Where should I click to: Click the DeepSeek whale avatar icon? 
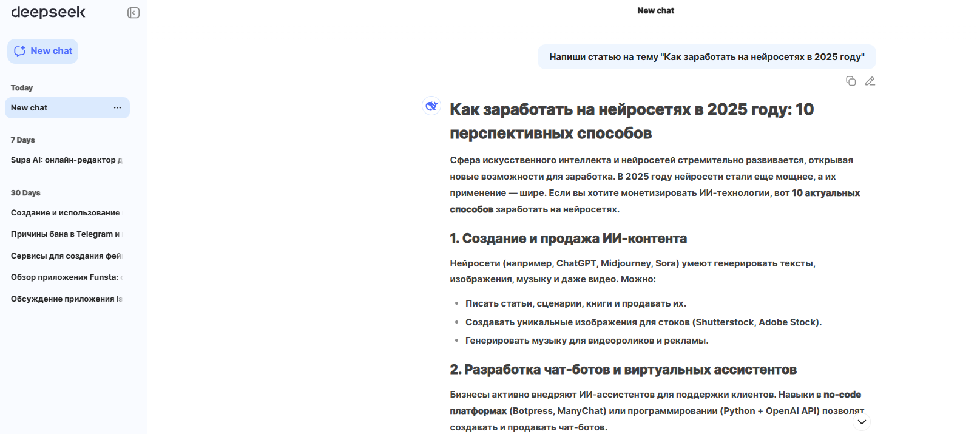click(x=431, y=106)
